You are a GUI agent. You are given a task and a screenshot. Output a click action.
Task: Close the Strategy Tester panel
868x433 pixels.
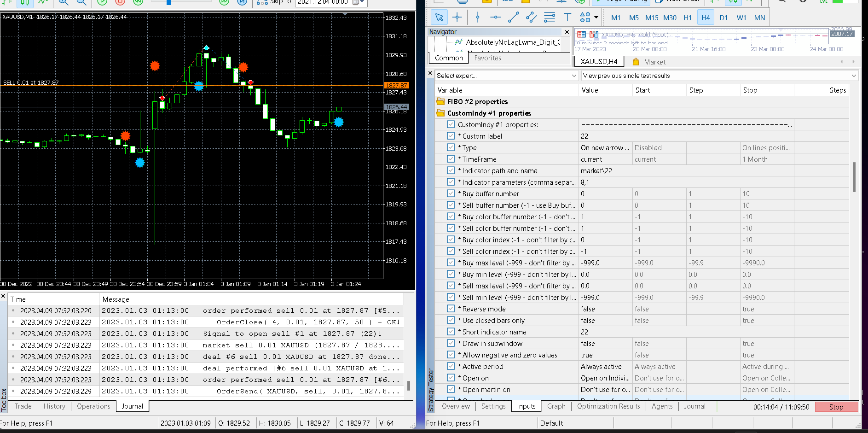click(x=430, y=73)
